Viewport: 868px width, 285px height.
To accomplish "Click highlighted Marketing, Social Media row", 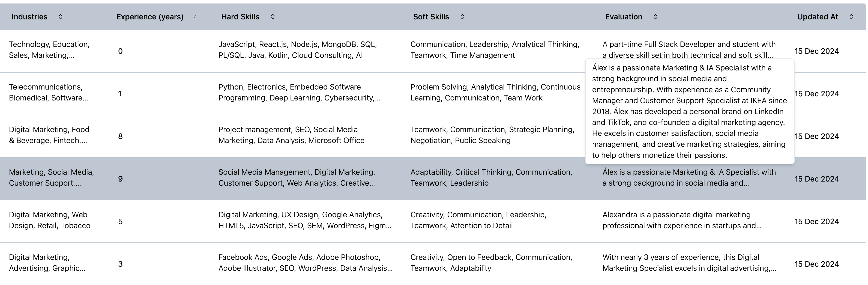I will (x=51, y=178).
